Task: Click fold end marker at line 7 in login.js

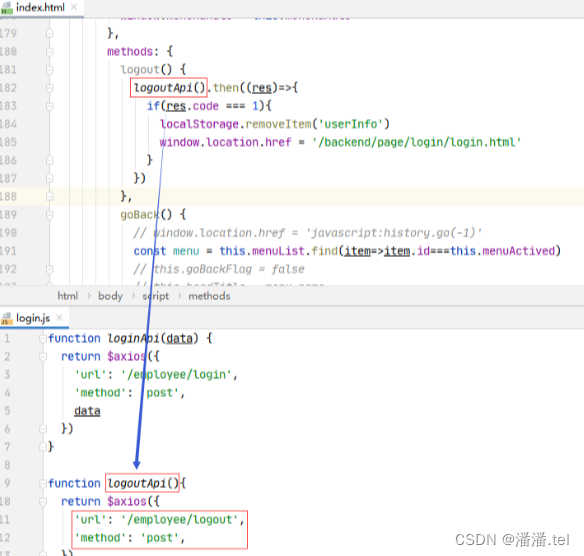Action: 43,447
